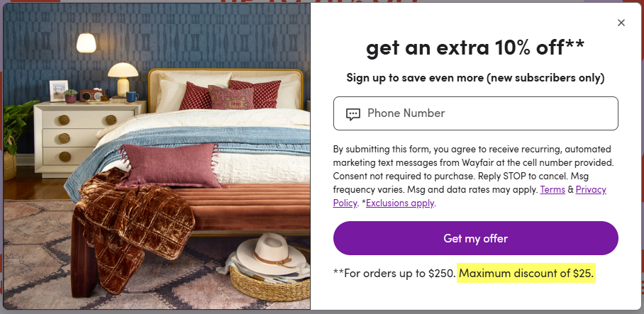644x314 pixels.
Task: Click the hanging pendant light in photo
Action: pos(87,43)
